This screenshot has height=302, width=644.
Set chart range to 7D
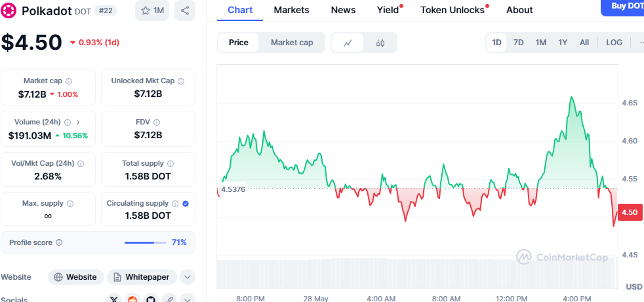519,43
